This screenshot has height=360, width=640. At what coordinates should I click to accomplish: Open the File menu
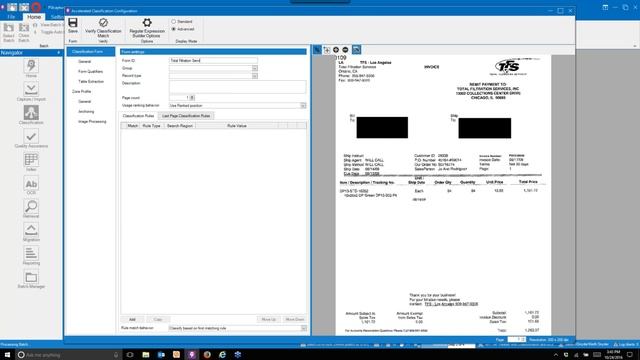coord(11,17)
